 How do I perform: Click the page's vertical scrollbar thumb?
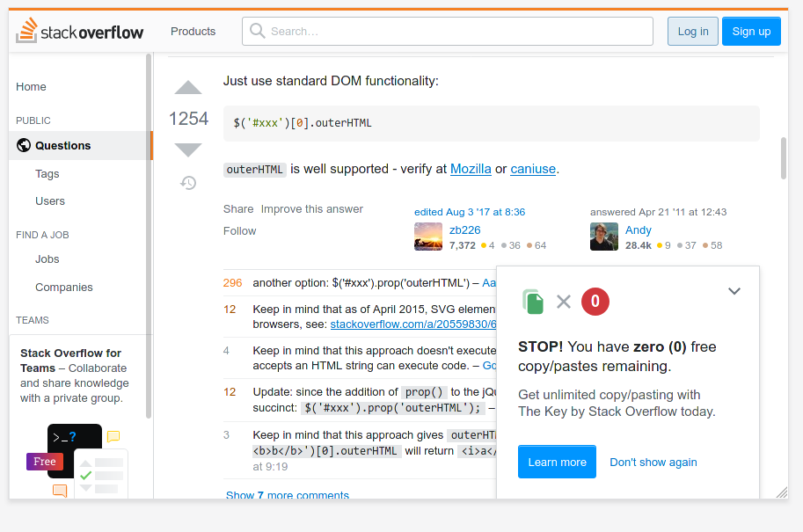783,158
